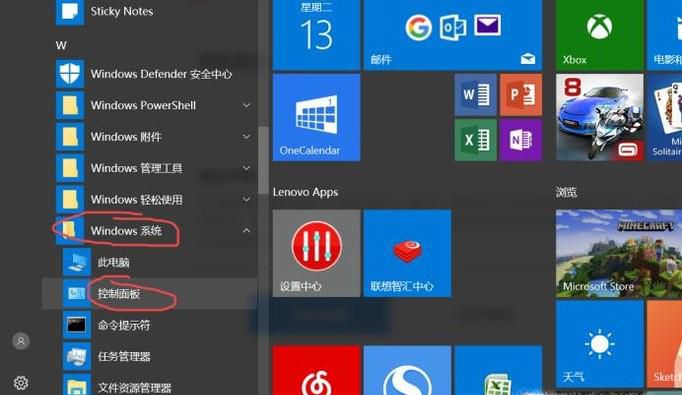
Task: Open the red NetEase music tile
Action: click(316, 370)
